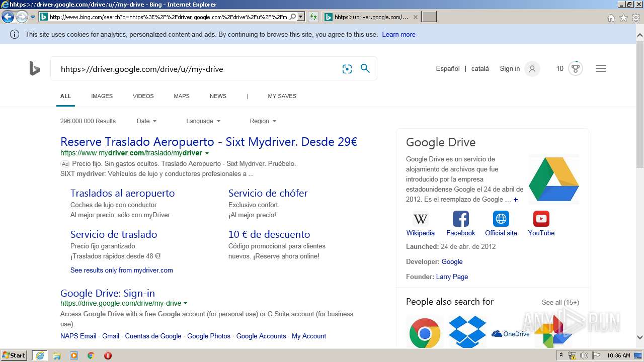The height and width of the screenshot is (362, 644).
Task: Click the refresh page icon
Action: (x=313, y=17)
